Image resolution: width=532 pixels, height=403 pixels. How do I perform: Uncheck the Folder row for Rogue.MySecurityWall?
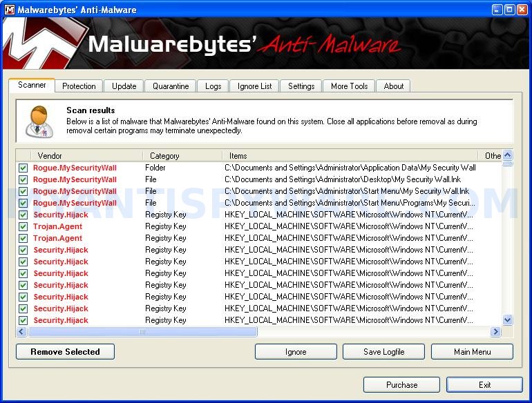(x=23, y=168)
